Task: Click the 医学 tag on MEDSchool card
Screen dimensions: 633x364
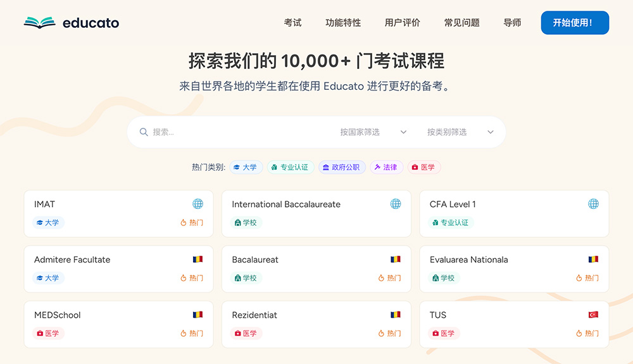Action: coord(48,333)
